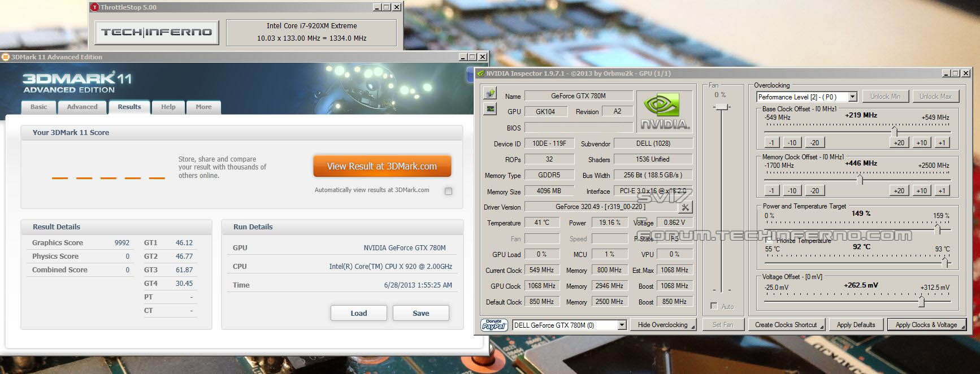
Task: Click the TechInferno logo in ThrottleStop
Action: [x=157, y=32]
